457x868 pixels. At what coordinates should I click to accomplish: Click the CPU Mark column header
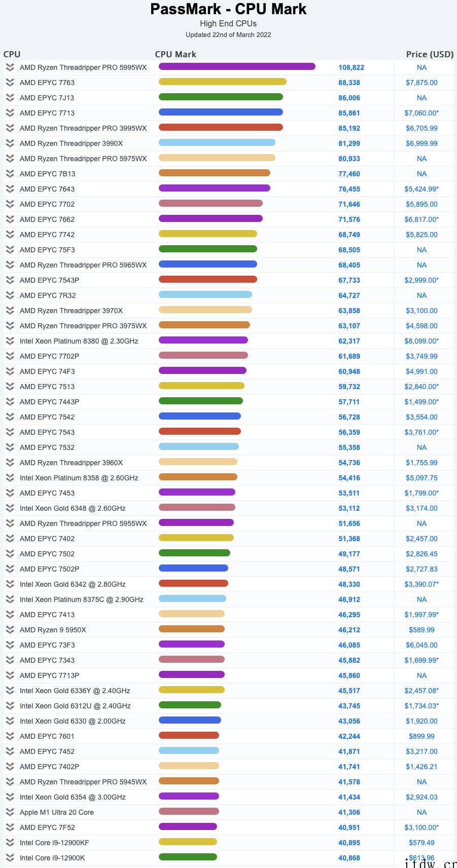[175, 54]
